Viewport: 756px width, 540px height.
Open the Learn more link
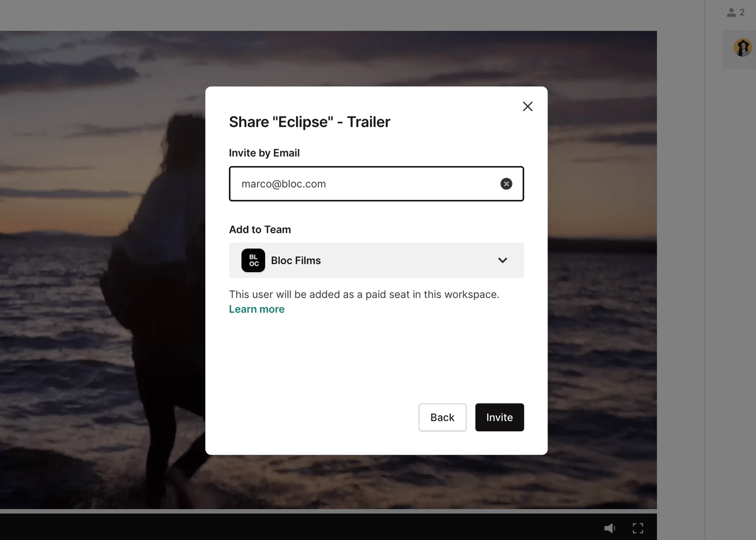pos(256,309)
